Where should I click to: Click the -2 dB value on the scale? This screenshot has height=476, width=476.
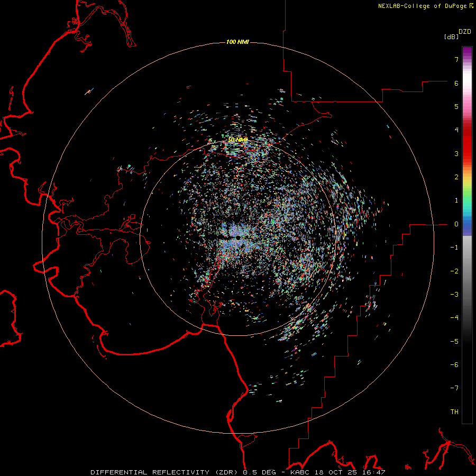pos(454,271)
